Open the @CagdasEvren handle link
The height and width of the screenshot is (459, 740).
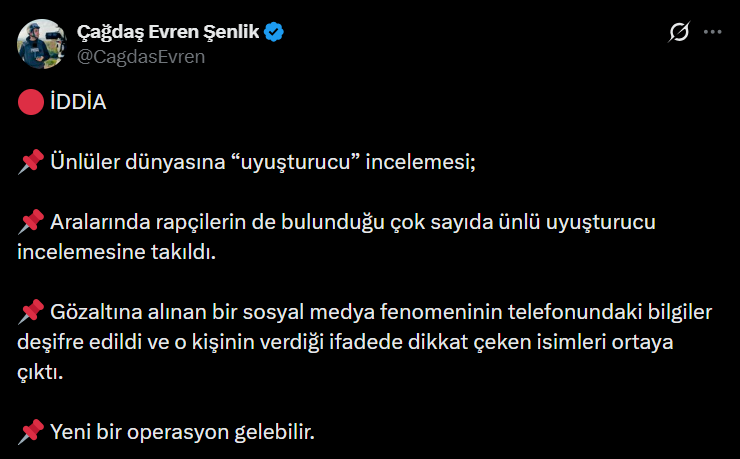pos(140,56)
